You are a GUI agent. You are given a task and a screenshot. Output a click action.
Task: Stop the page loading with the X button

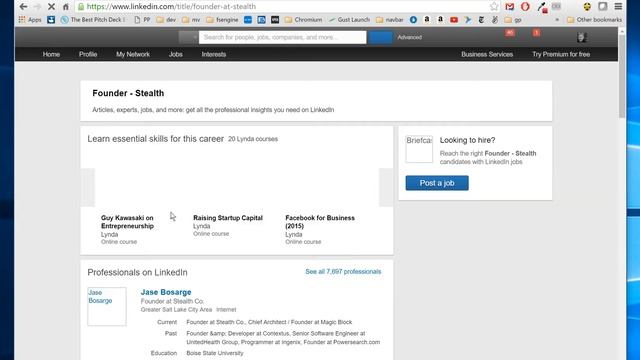click(51, 7)
